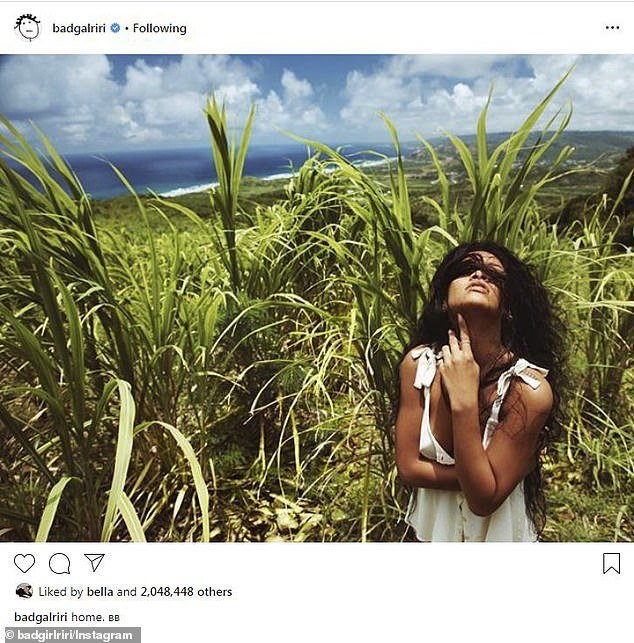Viewport: 634px width, 643px height.
Task: Open comments with the speech bubble icon
Action: pyautogui.click(x=59, y=563)
